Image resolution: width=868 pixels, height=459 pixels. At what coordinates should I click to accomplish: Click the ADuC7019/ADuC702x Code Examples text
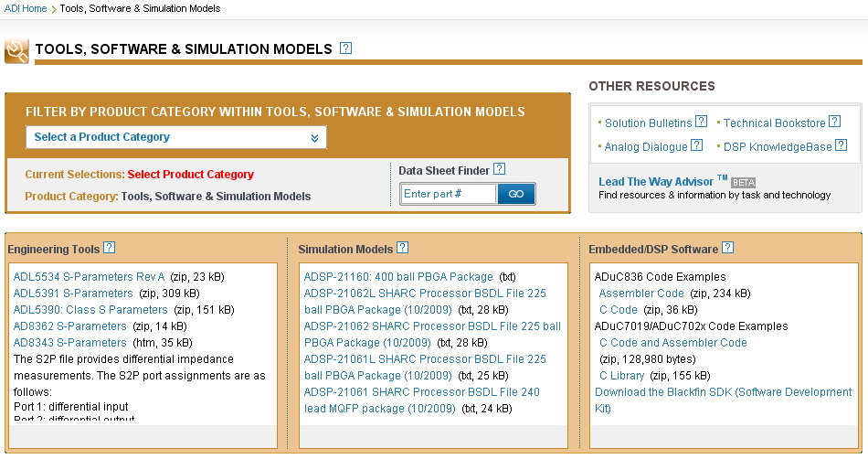click(x=691, y=326)
